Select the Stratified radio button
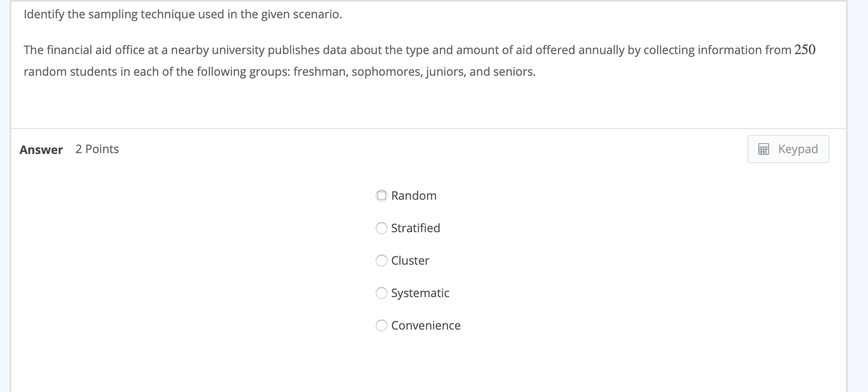 point(381,228)
